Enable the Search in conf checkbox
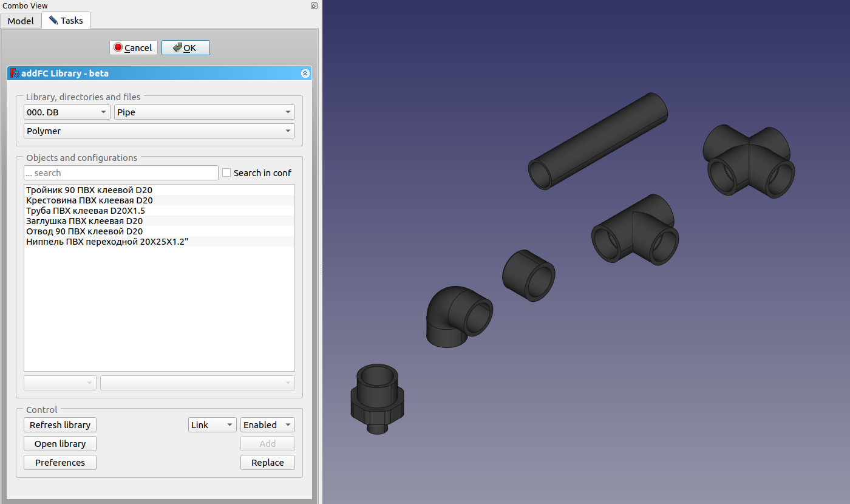850x504 pixels. 226,173
